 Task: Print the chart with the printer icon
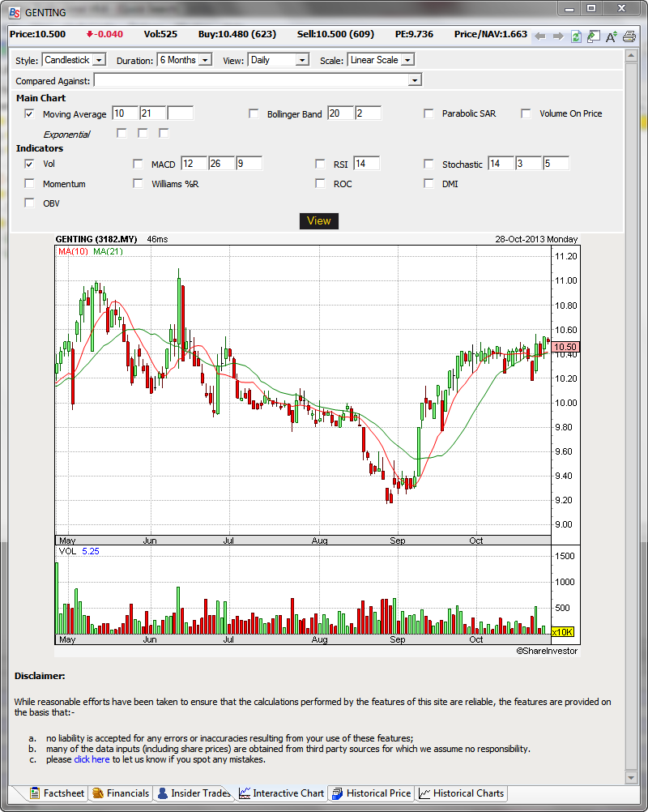point(629,36)
